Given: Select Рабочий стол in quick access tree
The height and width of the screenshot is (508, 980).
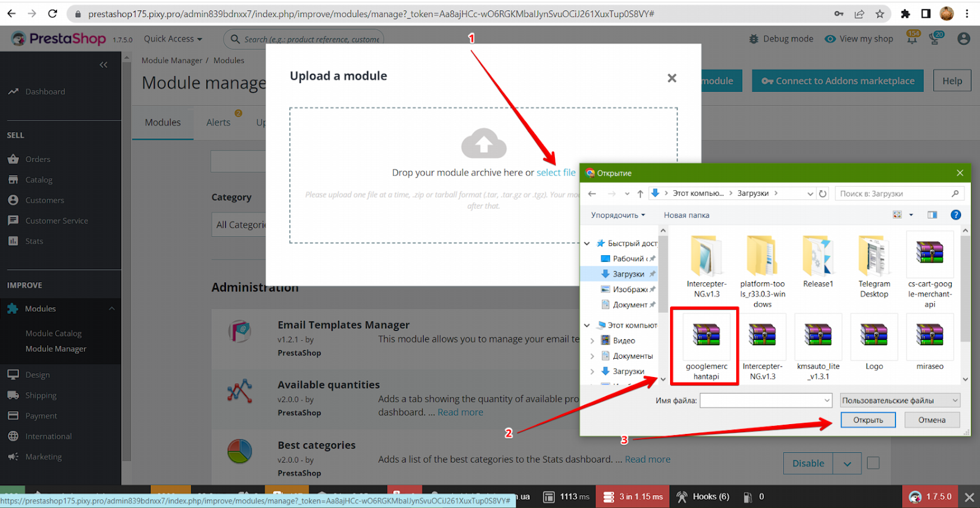Looking at the screenshot, I should click(x=627, y=258).
